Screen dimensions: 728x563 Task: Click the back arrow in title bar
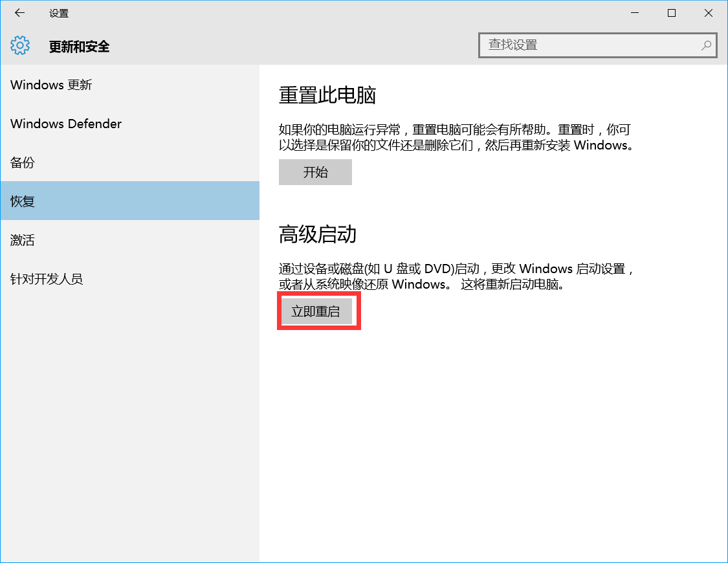pos(19,13)
